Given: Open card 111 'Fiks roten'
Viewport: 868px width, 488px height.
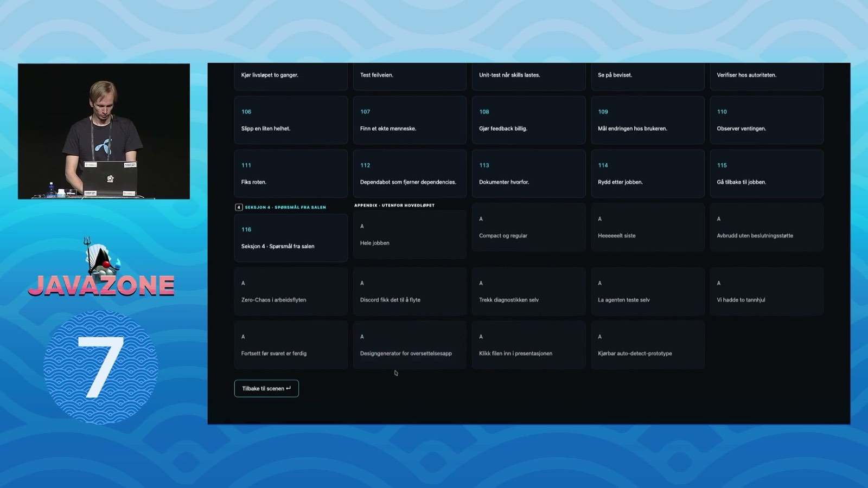Looking at the screenshot, I should 291,174.
